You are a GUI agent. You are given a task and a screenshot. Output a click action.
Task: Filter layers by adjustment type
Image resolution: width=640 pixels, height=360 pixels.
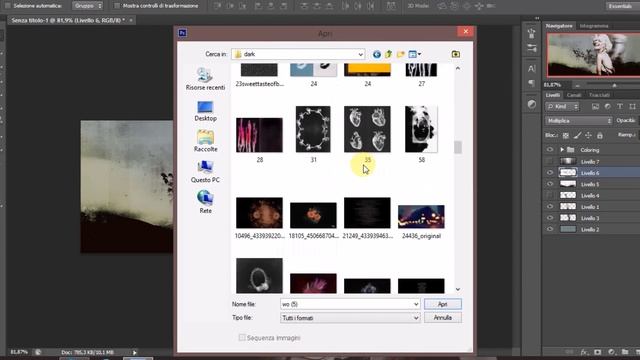pyautogui.click(x=607, y=107)
